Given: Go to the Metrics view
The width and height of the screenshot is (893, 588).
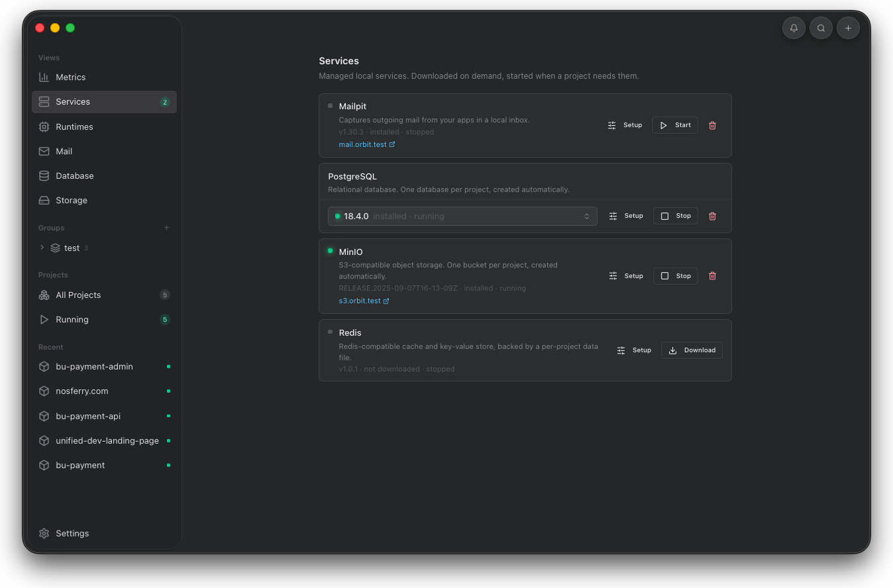Looking at the screenshot, I should [104, 77].
